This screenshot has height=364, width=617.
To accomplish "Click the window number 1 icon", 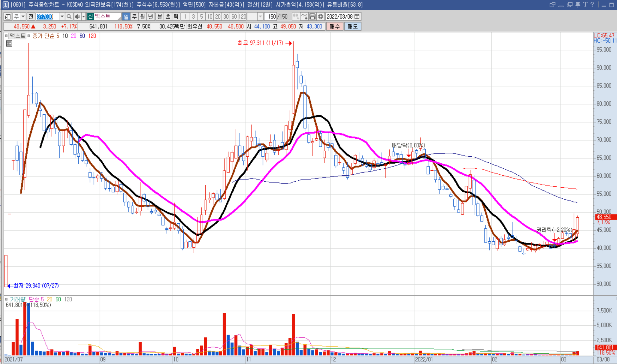I will [5, 5].
